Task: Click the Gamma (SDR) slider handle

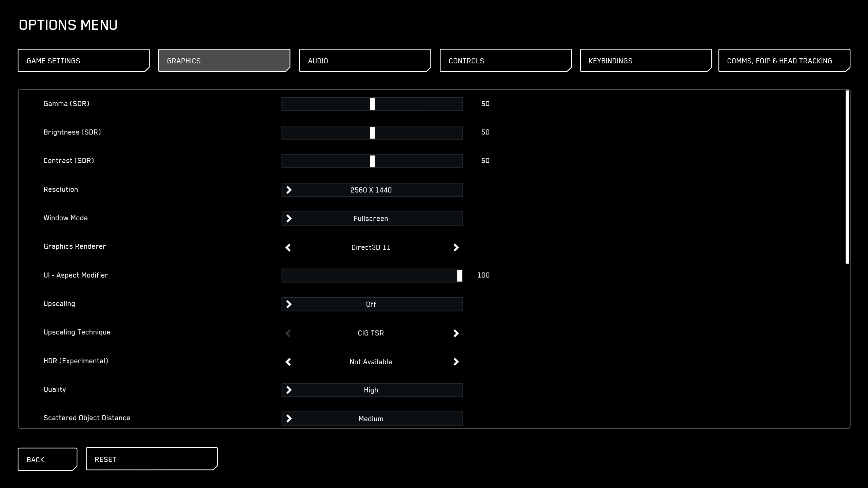Action: [373, 104]
